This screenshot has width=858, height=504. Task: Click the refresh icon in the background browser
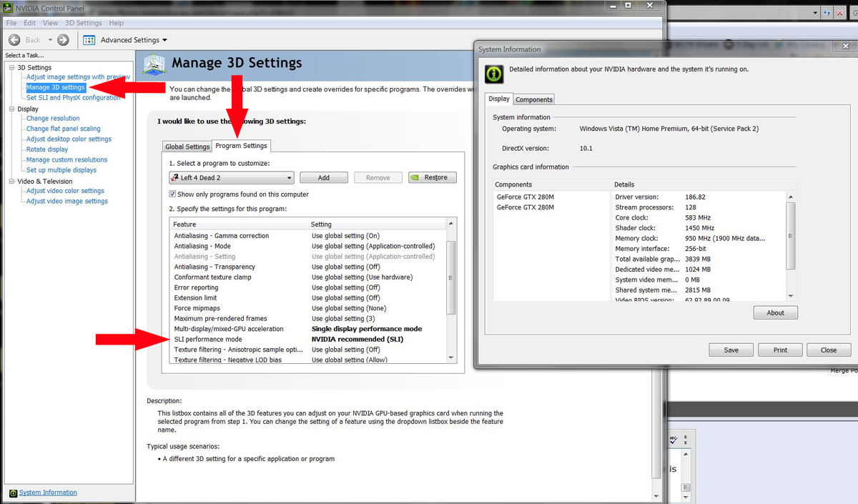tap(827, 13)
